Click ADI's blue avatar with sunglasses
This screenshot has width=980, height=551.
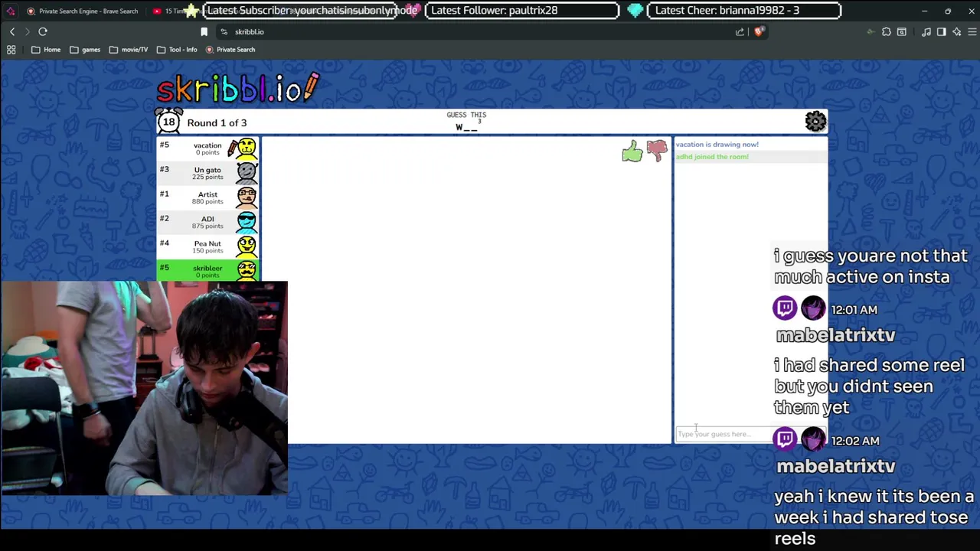tap(247, 222)
